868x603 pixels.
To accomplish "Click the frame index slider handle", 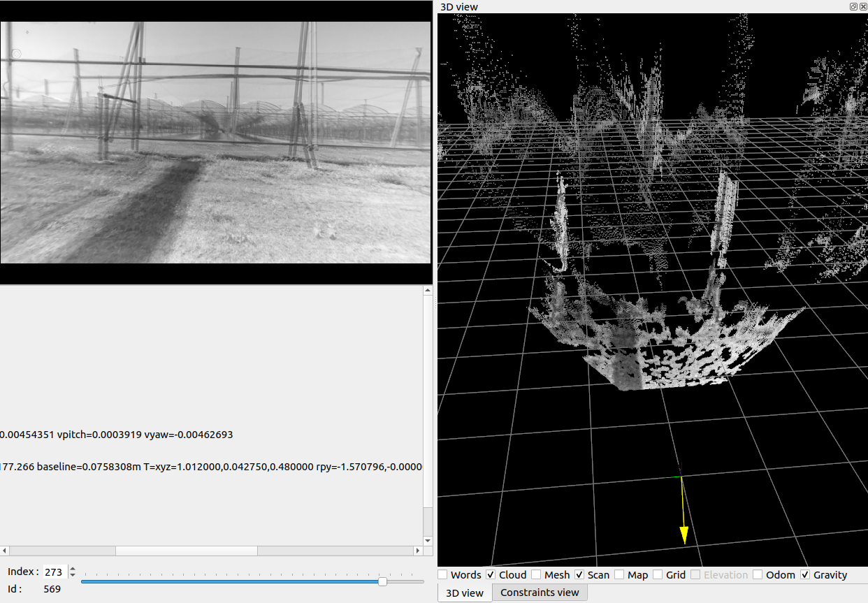I will (382, 581).
